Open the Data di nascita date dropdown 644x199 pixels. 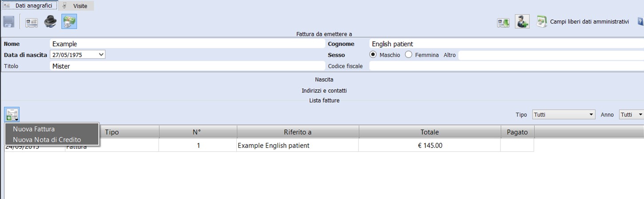101,55
